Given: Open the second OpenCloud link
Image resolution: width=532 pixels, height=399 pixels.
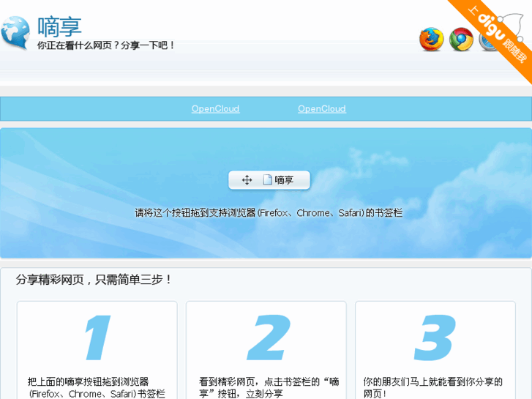Looking at the screenshot, I should pos(322,108).
